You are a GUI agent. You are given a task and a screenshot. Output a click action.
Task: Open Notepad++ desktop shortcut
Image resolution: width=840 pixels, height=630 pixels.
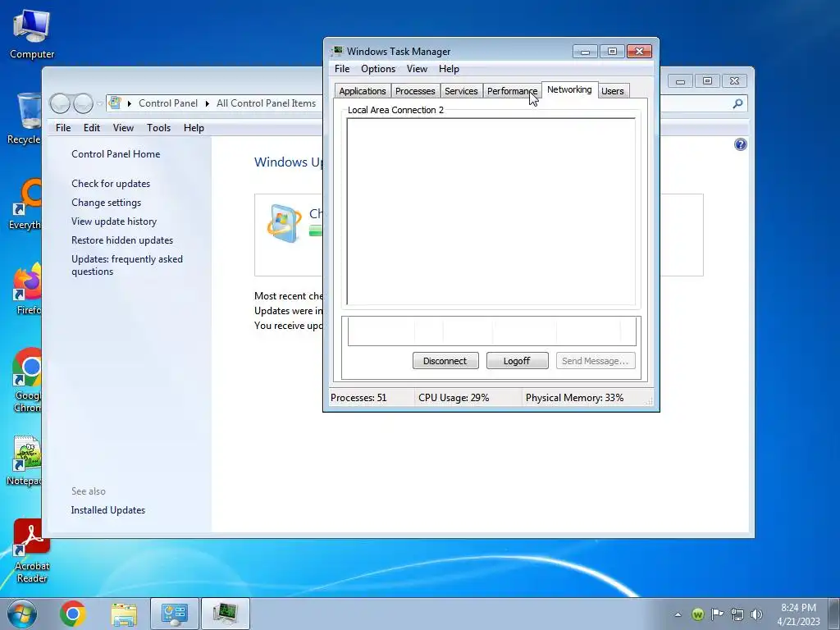25,461
